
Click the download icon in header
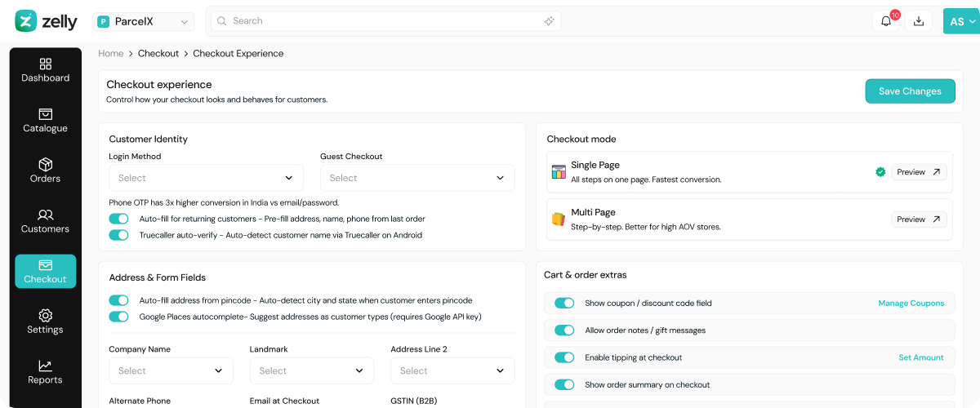pos(919,21)
